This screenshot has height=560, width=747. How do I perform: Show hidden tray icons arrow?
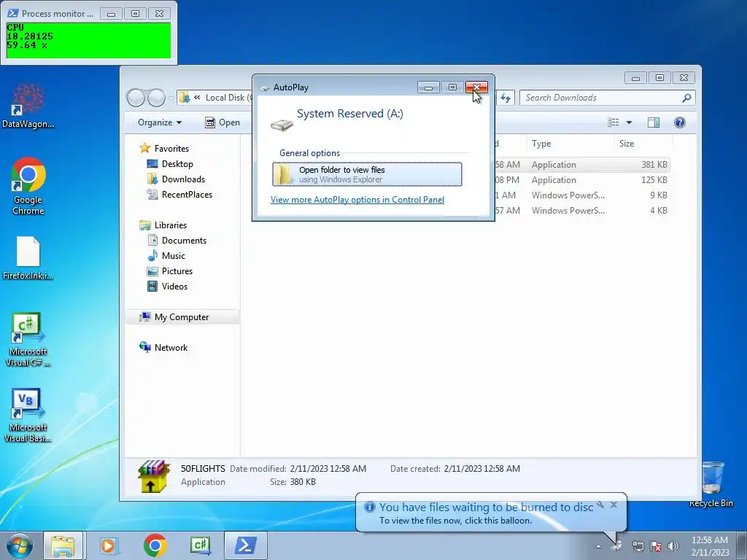pyautogui.click(x=598, y=546)
